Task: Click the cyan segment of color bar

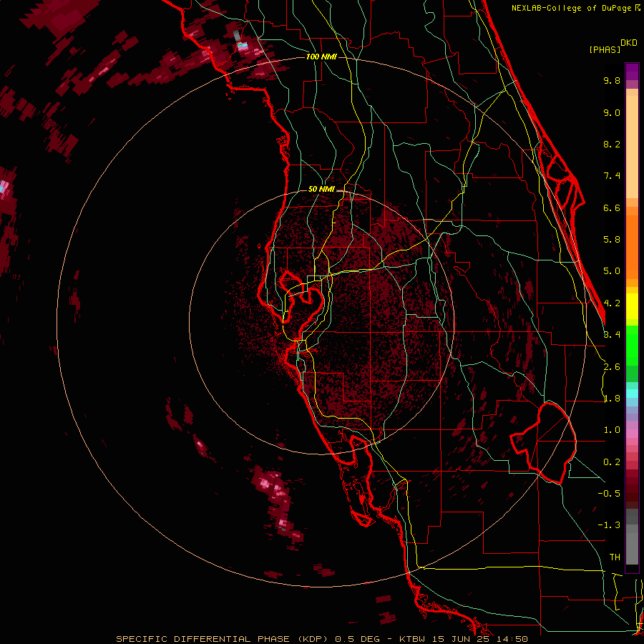Action: (x=632, y=394)
